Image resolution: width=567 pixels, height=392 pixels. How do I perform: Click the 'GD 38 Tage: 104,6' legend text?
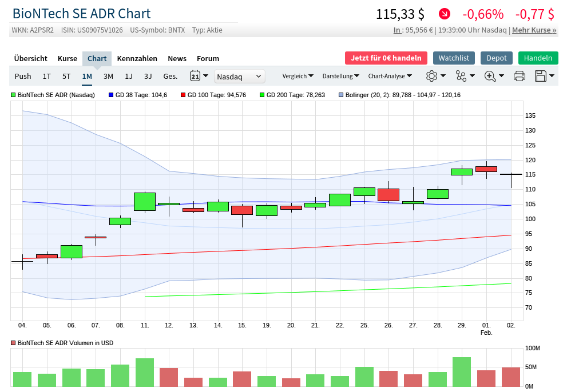141,95
